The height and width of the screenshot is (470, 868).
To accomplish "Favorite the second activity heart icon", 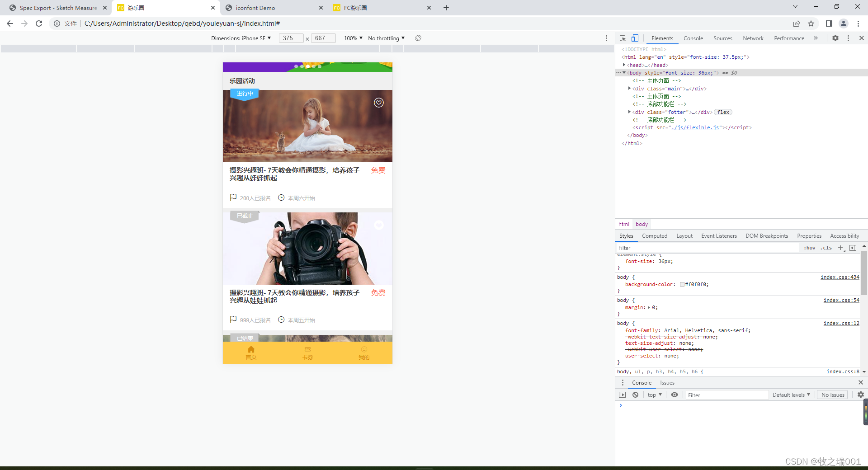I will [379, 225].
